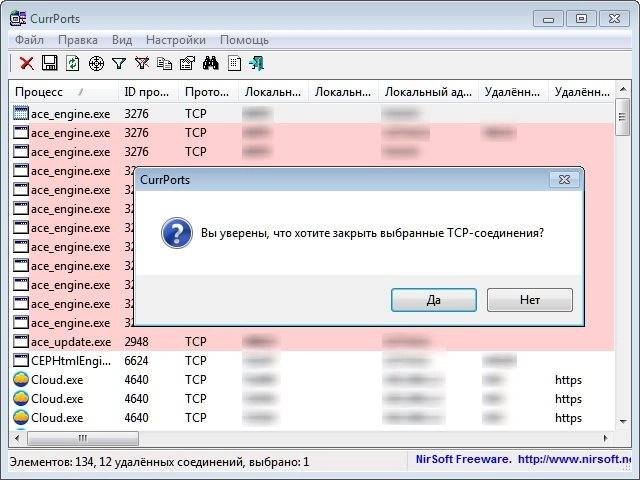Sort by first Удалённ... column header
This screenshot has height=480, width=640.
[x=514, y=92]
